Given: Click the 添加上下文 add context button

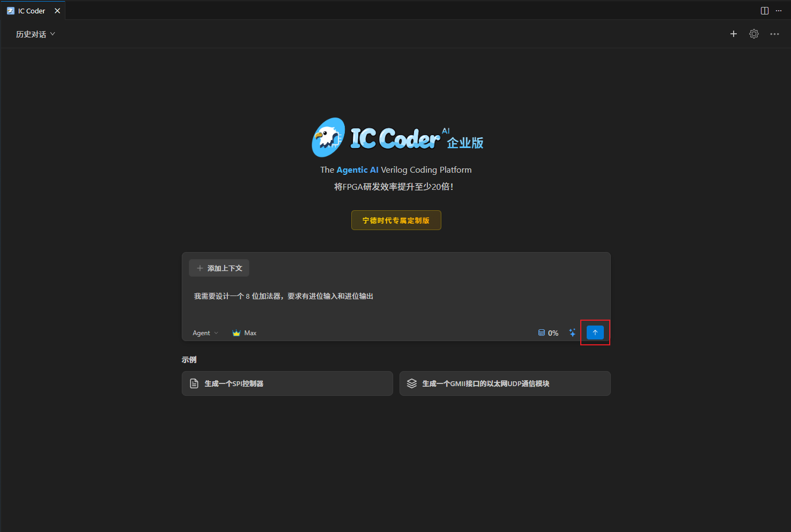Looking at the screenshot, I should tap(219, 268).
